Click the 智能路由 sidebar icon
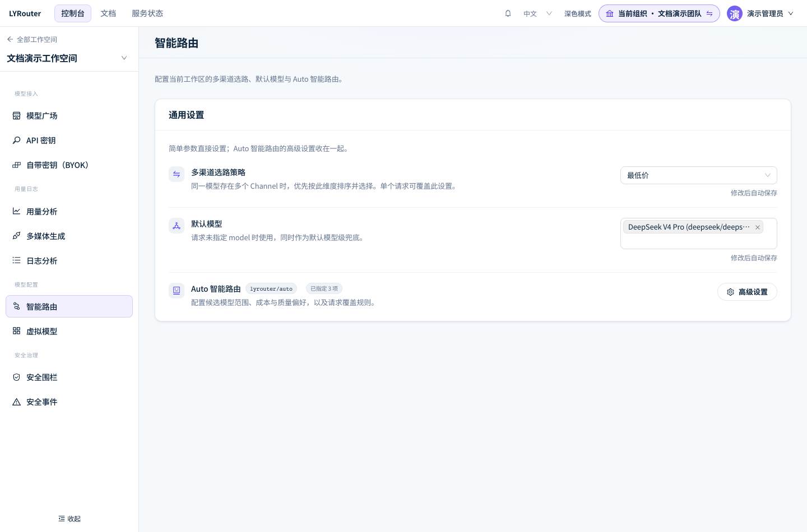Viewport: 807px width, 532px height. click(16, 307)
